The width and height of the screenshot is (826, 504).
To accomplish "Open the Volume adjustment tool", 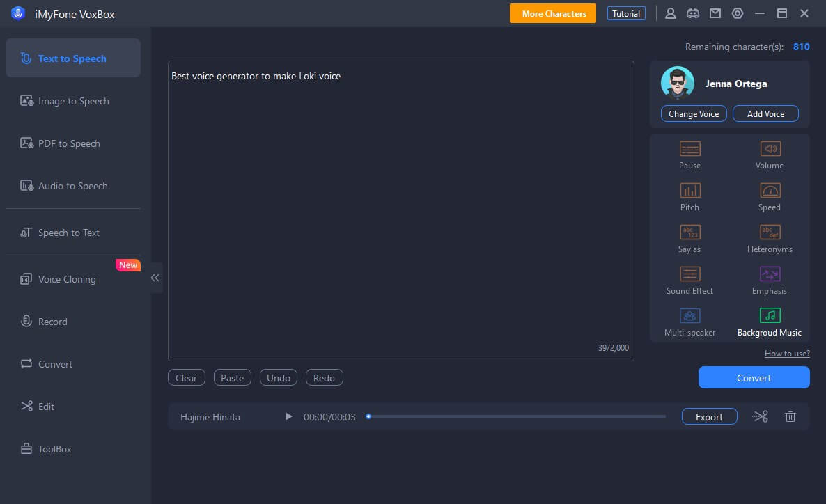I will pyautogui.click(x=769, y=155).
